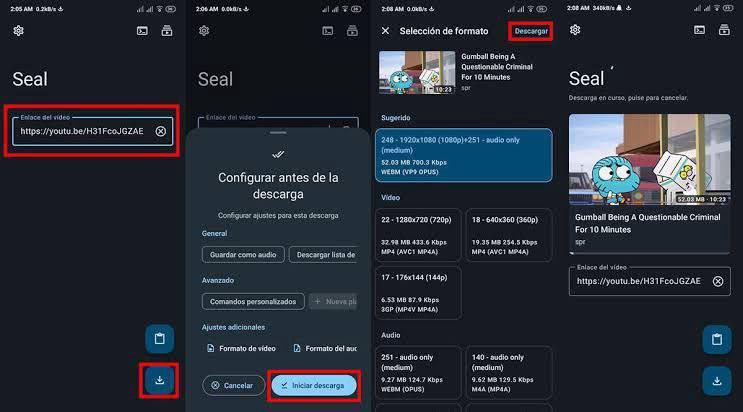Select audio format 251 WEBM OPUS

click(418, 373)
